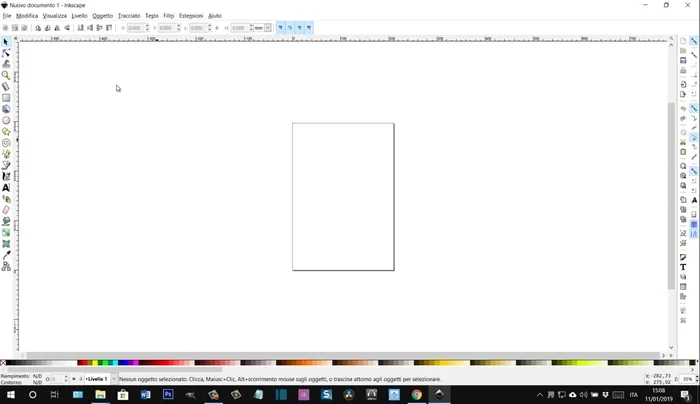Open the Livello 1 layer dropdown
The width and height of the screenshot is (700, 404).
click(114, 379)
